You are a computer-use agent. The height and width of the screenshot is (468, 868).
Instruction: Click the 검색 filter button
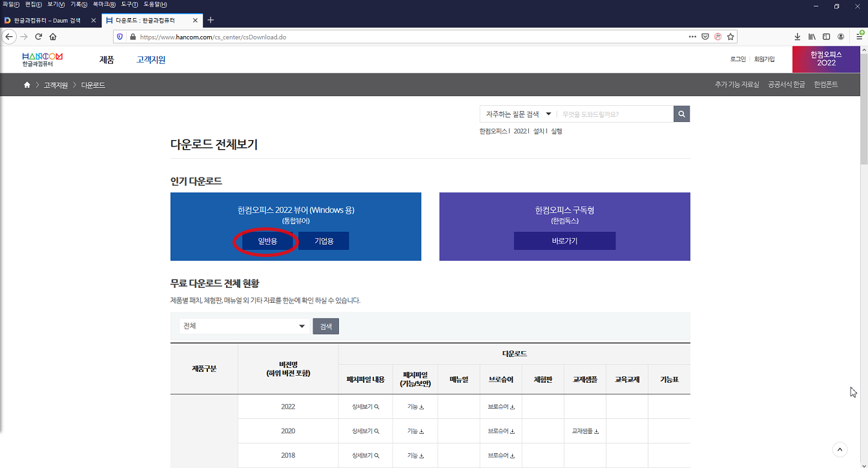coord(325,326)
